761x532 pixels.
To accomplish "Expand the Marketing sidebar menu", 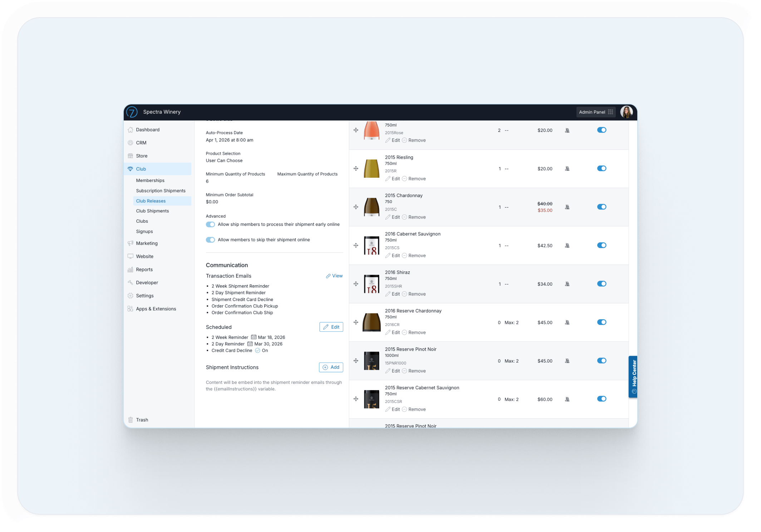I will [147, 243].
